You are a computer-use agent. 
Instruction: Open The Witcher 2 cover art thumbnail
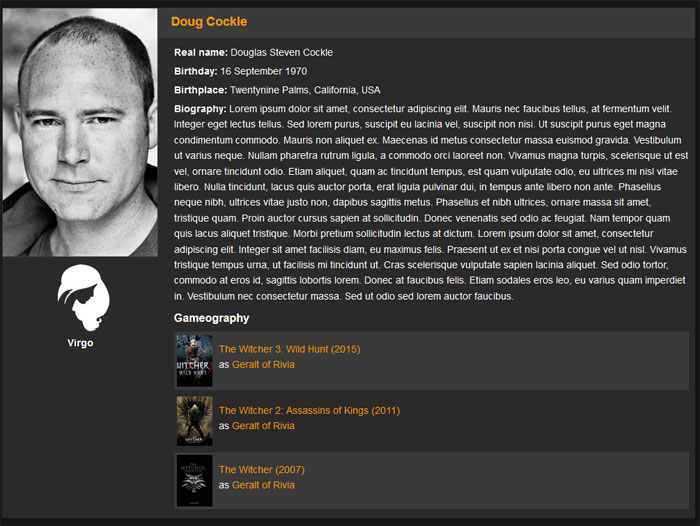194,420
